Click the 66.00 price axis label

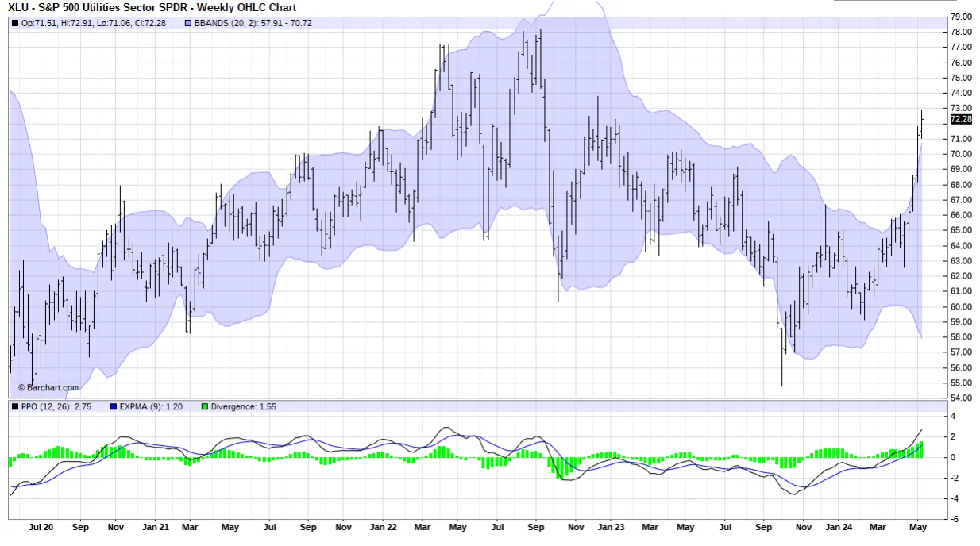pos(961,215)
